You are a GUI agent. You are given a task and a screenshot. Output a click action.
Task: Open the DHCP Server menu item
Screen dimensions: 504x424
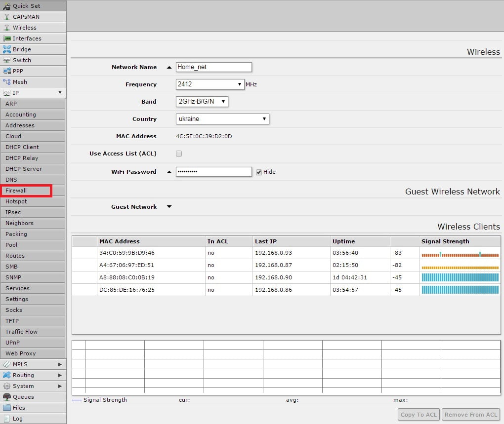tap(33, 169)
